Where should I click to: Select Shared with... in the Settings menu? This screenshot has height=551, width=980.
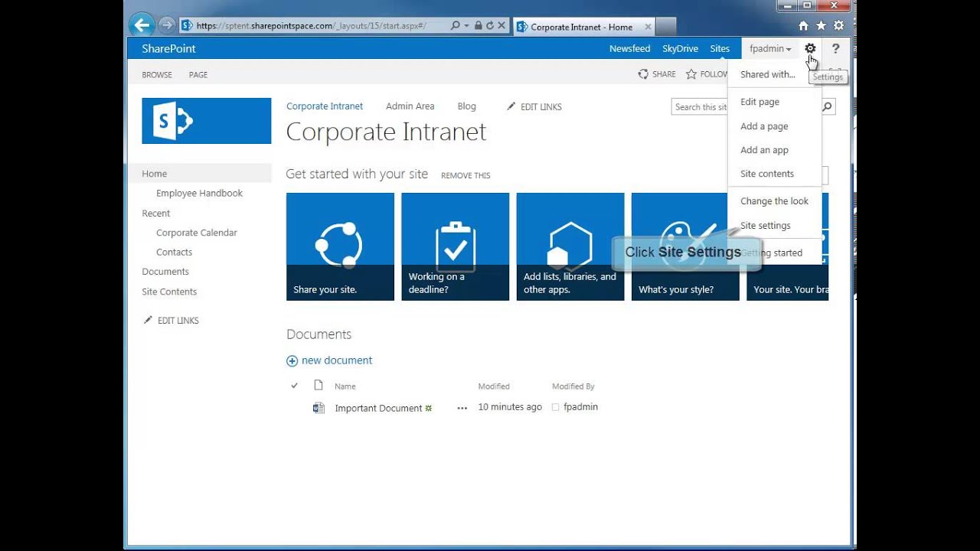click(x=768, y=74)
